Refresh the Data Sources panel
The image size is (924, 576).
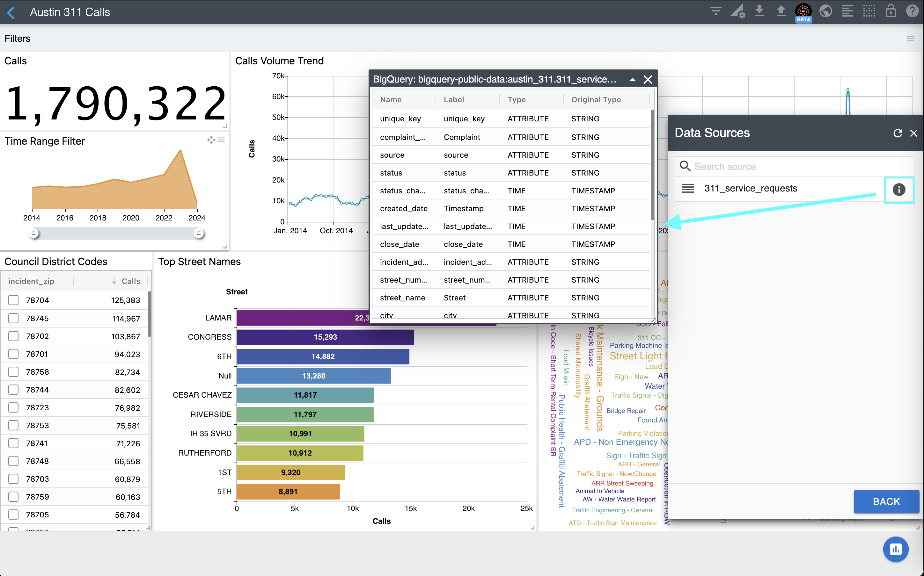[897, 133]
